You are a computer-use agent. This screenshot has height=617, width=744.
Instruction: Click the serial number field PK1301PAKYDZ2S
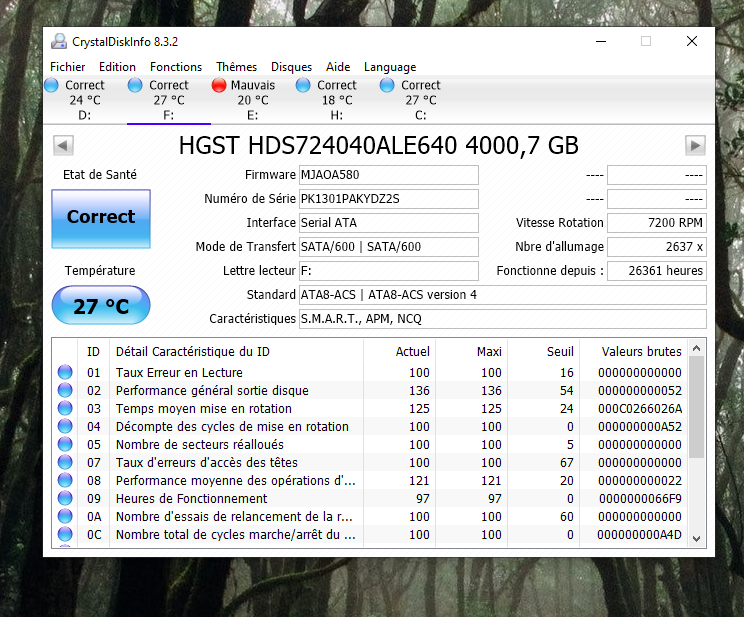(389, 199)
